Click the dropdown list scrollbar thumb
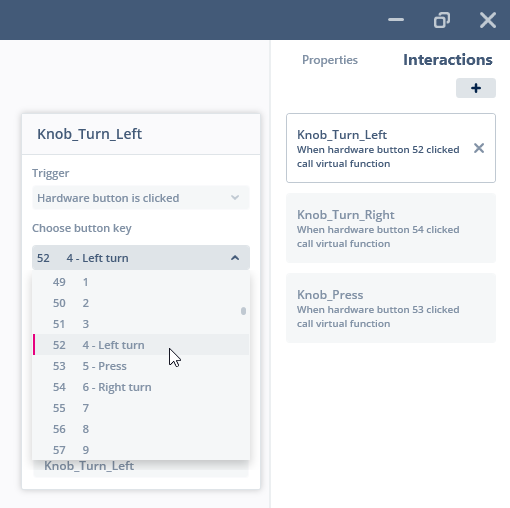This screenshot has width=510, height=508. tap(243, 311)
